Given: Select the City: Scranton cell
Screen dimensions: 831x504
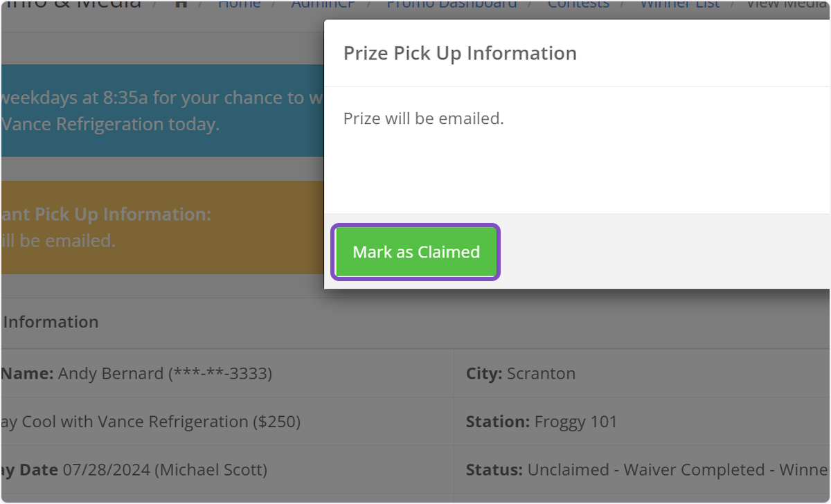Looking at the screenshot, I should [521, 374].
